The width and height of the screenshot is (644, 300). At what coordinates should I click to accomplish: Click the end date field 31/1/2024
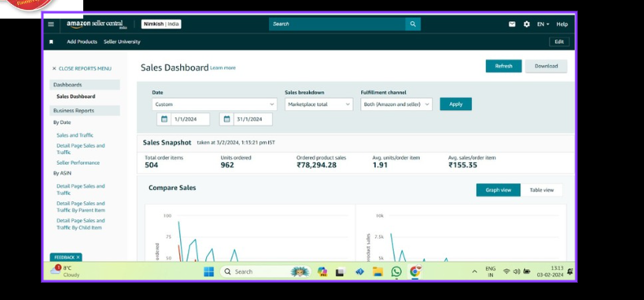(253, 119)
